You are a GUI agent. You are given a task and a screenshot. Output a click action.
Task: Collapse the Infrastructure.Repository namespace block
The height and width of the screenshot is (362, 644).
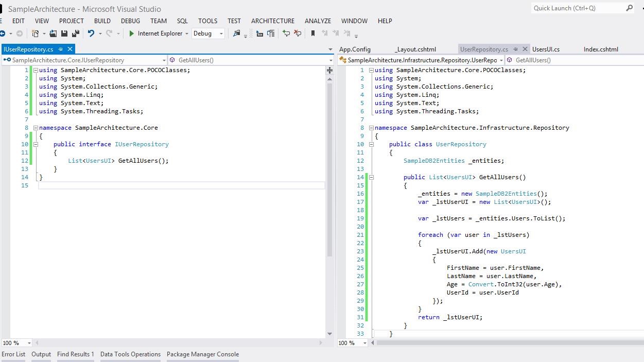point(371,128)
